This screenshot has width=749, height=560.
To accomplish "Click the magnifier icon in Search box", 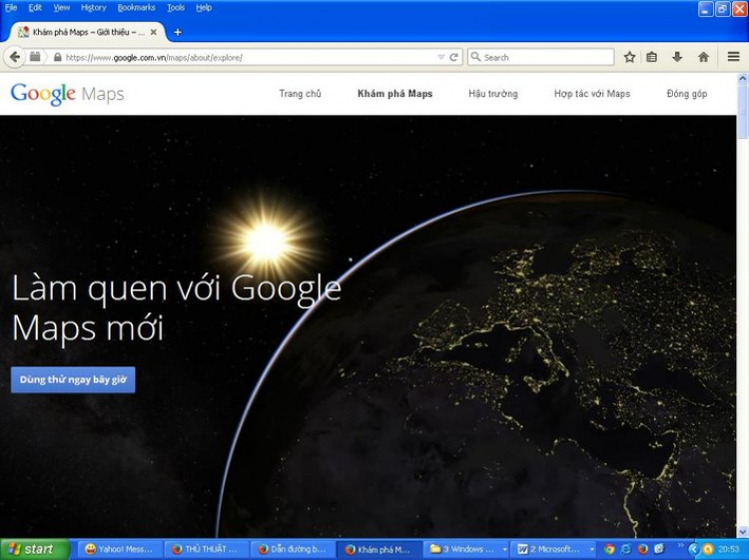I will click(475, 57).
